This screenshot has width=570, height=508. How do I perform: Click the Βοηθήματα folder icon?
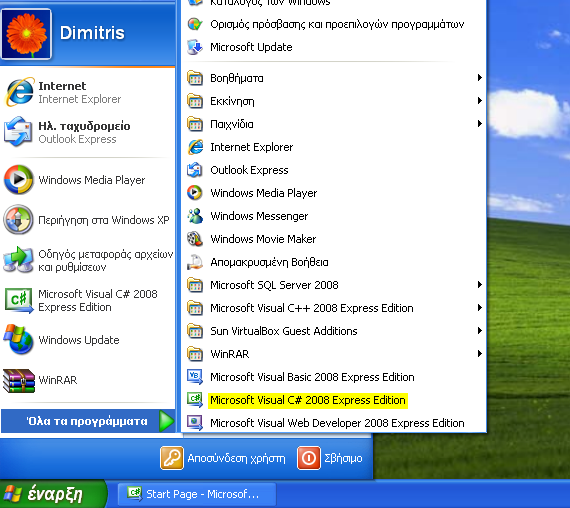click(195, 78)
